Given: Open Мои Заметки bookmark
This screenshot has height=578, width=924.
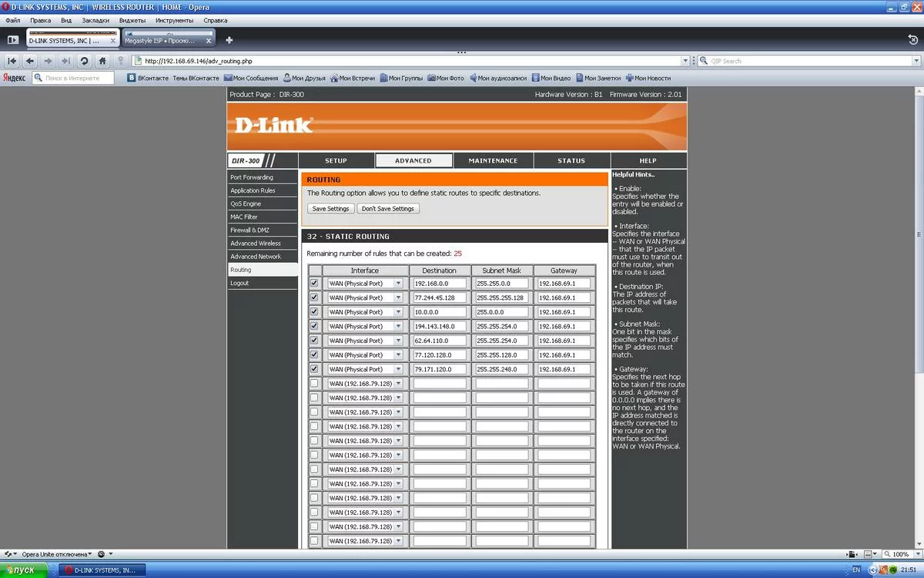Looking at the screenshot, I should [x=598, y=78].
